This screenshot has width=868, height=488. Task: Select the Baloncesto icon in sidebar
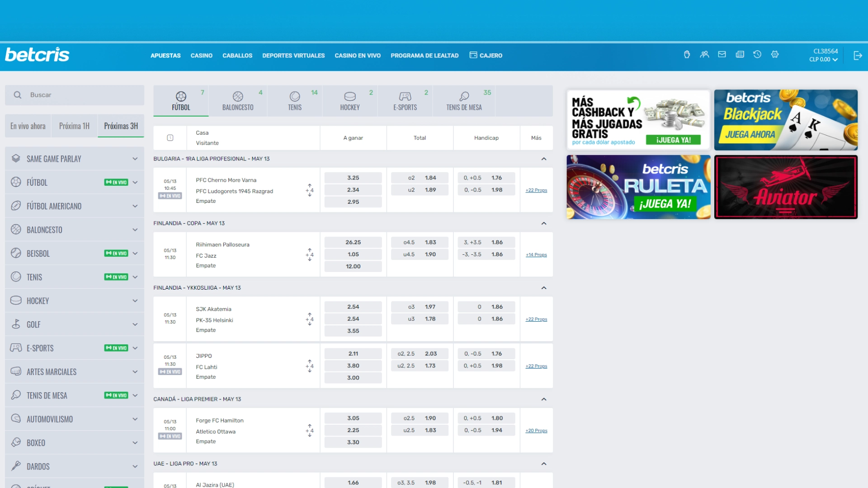16,230
